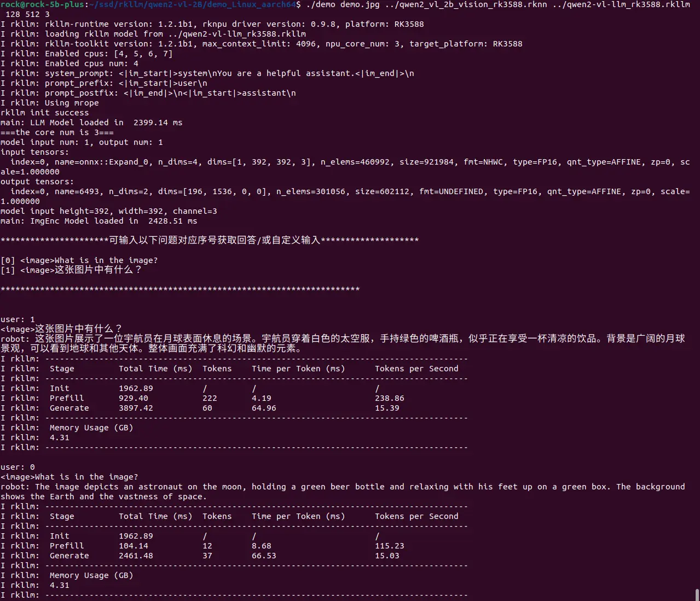This screenshot has width=700, height=601.
Task: Click the 'output tensors:' label
Action: click(x=37, y=182)
